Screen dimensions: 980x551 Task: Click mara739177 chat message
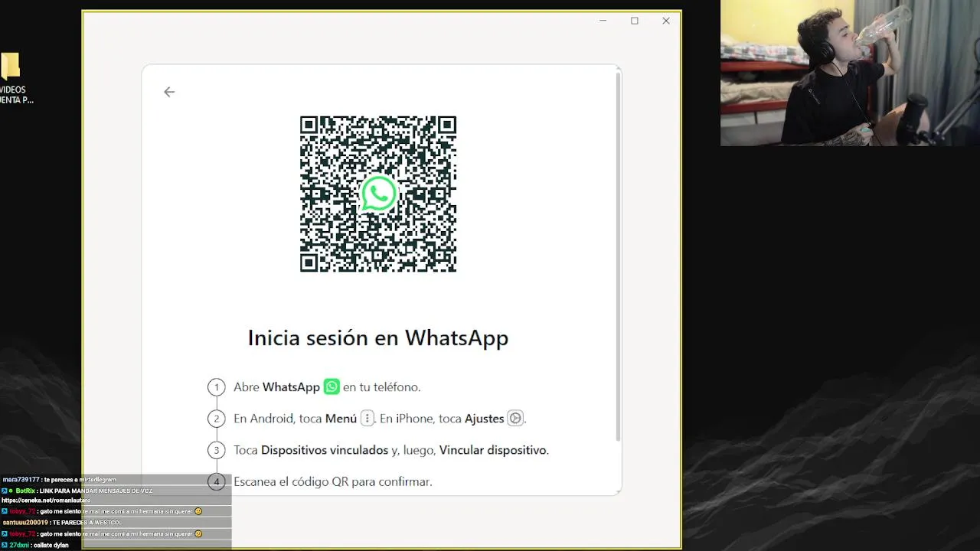[x=60, y=480]
